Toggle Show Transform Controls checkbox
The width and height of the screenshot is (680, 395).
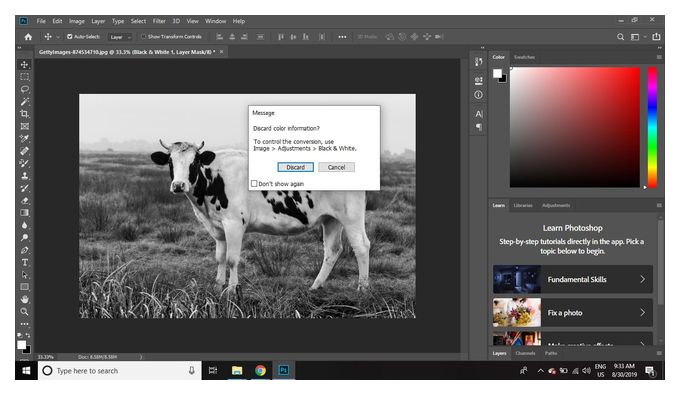coord(144,37)
